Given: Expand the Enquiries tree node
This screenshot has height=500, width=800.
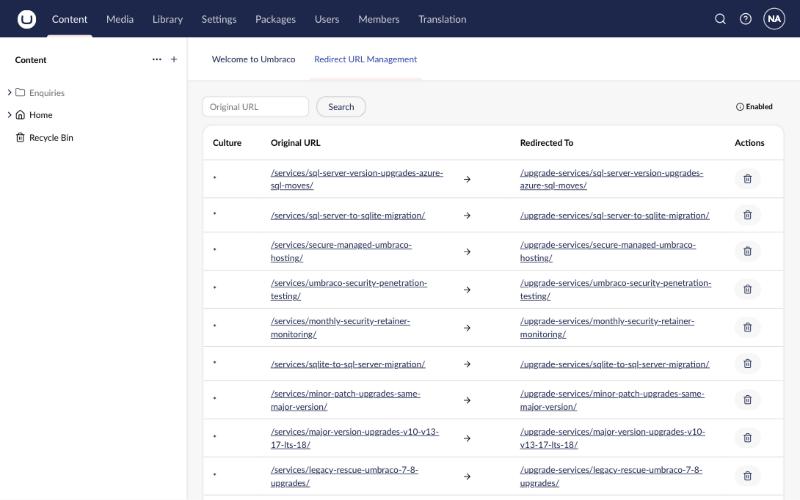Looking at the screenshot, I should point(9,92).
